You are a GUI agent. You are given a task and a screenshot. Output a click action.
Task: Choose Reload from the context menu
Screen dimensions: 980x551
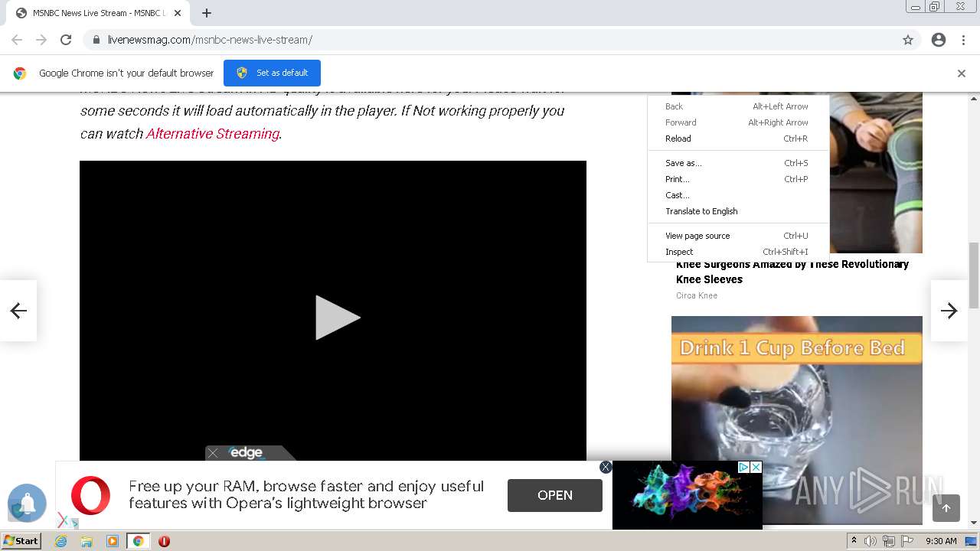737,139
